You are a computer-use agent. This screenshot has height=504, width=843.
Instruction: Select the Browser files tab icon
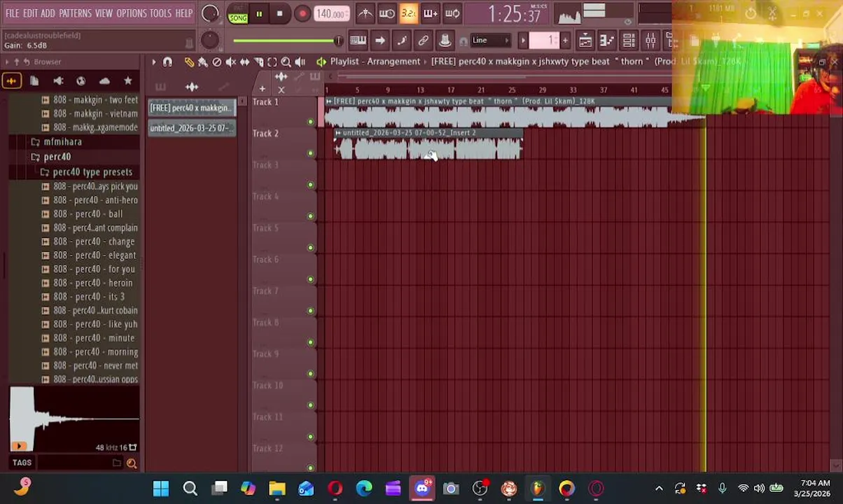tap(34, 81)
